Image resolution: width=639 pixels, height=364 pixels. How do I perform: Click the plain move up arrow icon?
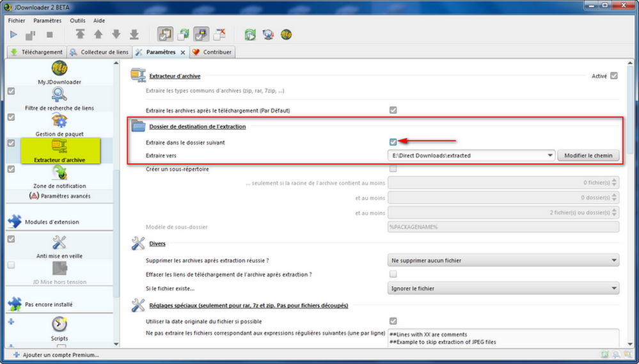99,35
